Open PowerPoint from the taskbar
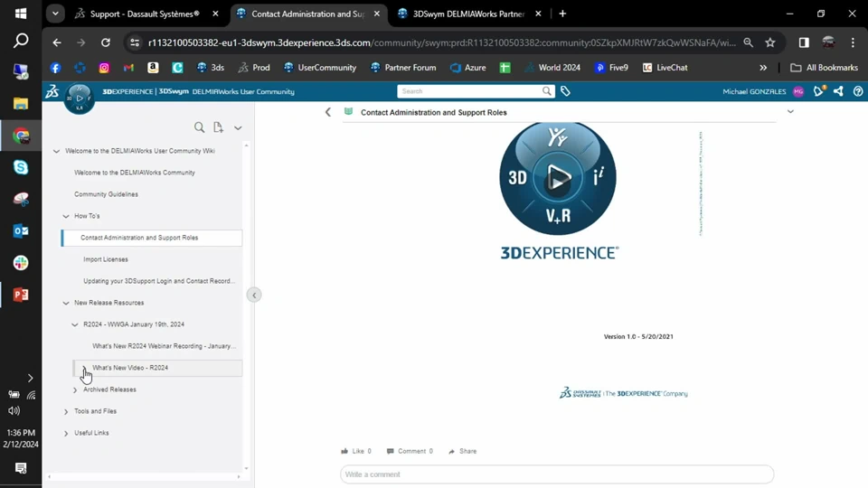Screen dimensions: 868x488 pos(21,295)
